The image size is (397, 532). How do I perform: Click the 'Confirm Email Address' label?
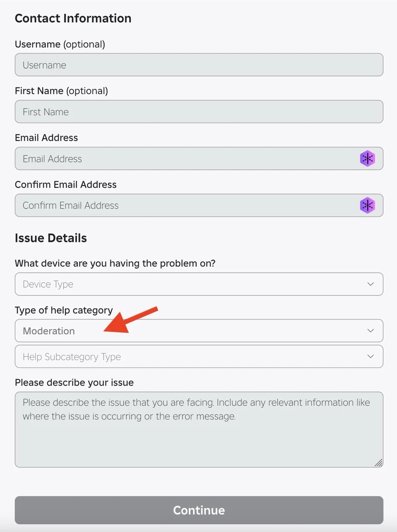66,185
